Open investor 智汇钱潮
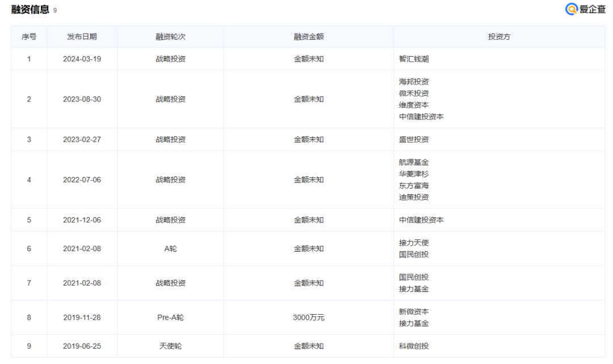Image resolution: width=613 pixels, height=364 pixels. tap(414, 59)
